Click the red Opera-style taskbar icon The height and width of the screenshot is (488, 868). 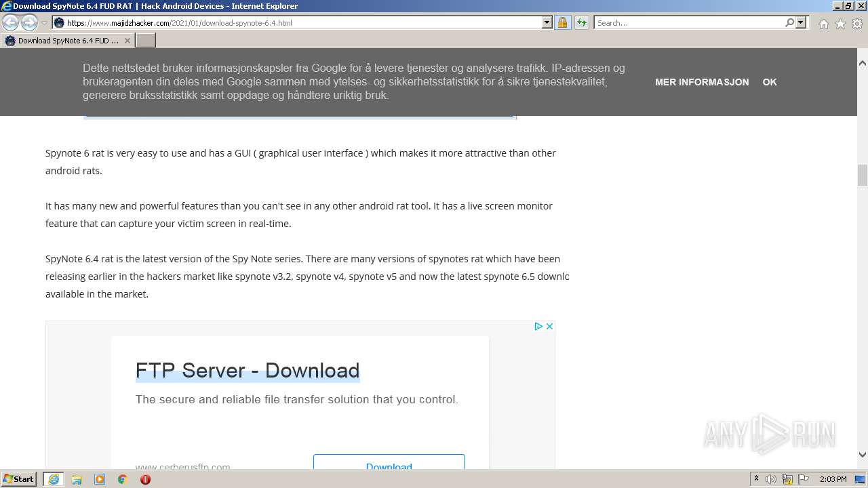click(145, 479)
